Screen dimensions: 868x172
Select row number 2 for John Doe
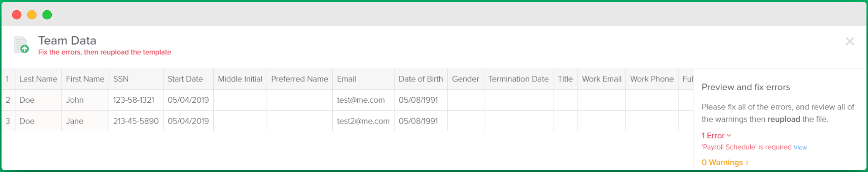(8, 100)
